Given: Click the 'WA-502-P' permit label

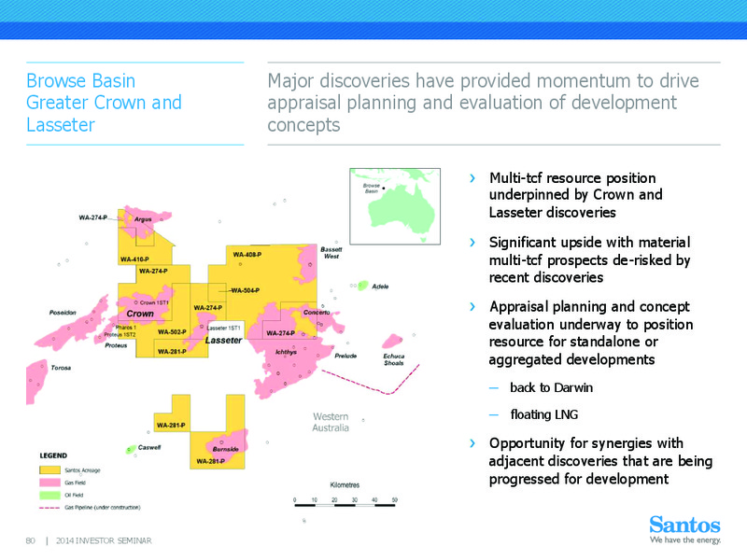Looking at the screenshot, I should click(172, 332).
